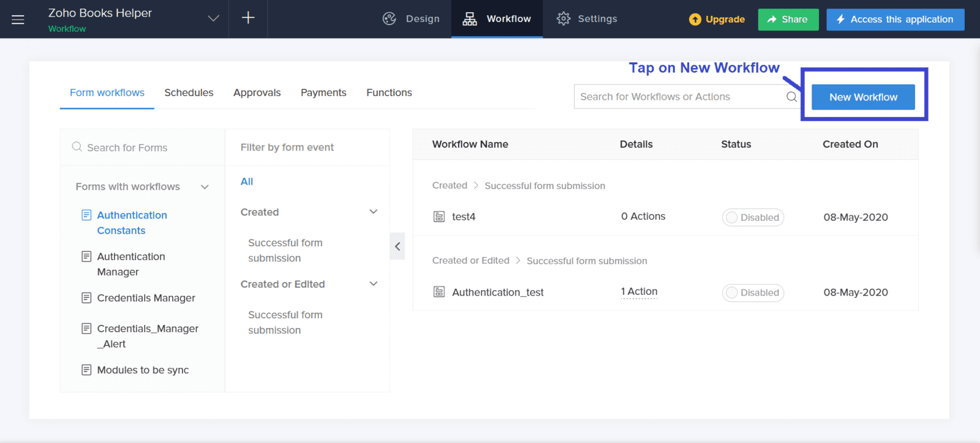The image size is (980, 443).
Task: Toggle the Disabled switch for Authentication_test
Action: coord(753,292)
